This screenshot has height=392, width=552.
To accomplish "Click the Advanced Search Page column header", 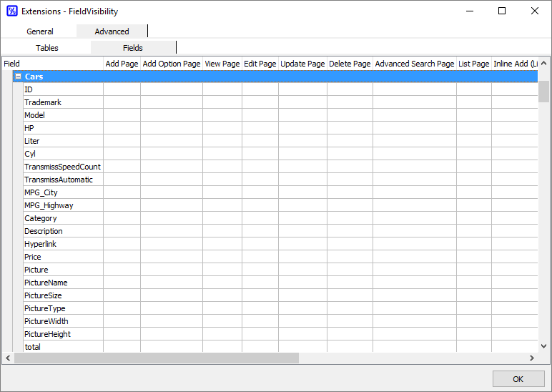I will click(x=415, y=64).
